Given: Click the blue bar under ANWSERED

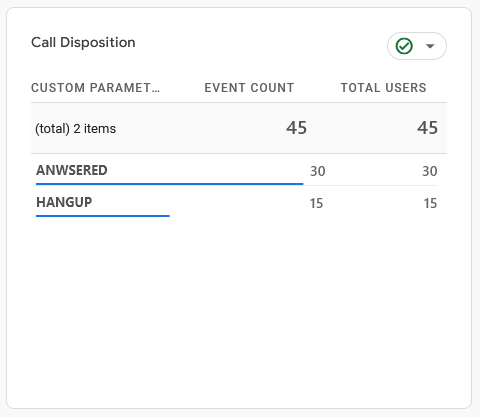Looking at the screenshot, I should pos(170,184).
